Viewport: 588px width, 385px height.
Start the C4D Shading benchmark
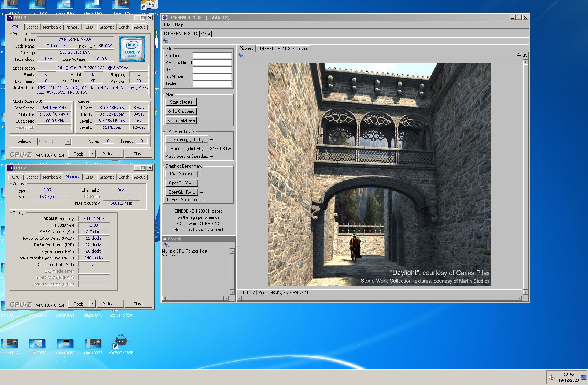pyautogui.click(x=182, y=174)
